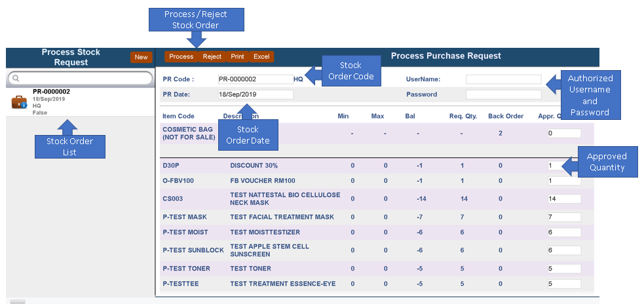This screenshot has width=644, height=304.
Task: Click the PR Code field
Action: (256, 79)
